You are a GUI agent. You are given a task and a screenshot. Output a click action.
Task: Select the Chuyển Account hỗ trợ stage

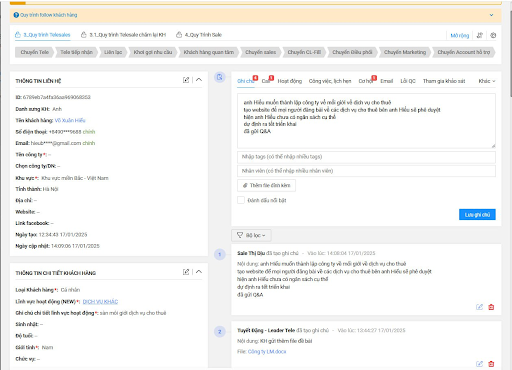(464, 52)
